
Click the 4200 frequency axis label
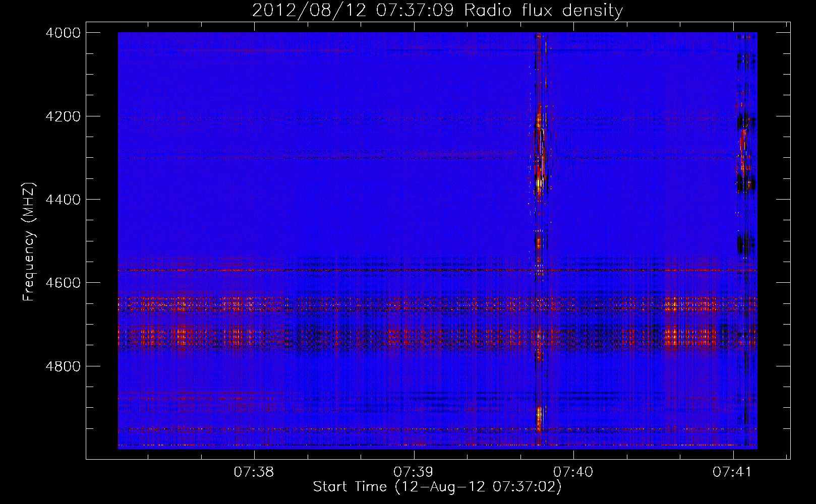[63, 116]
